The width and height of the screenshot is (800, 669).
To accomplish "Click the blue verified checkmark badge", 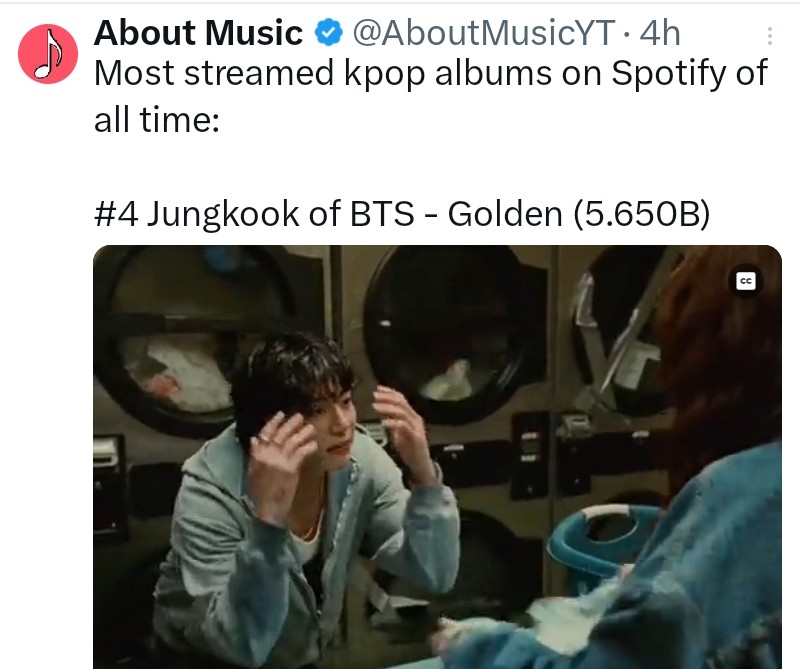I will [x=328, y=33].
